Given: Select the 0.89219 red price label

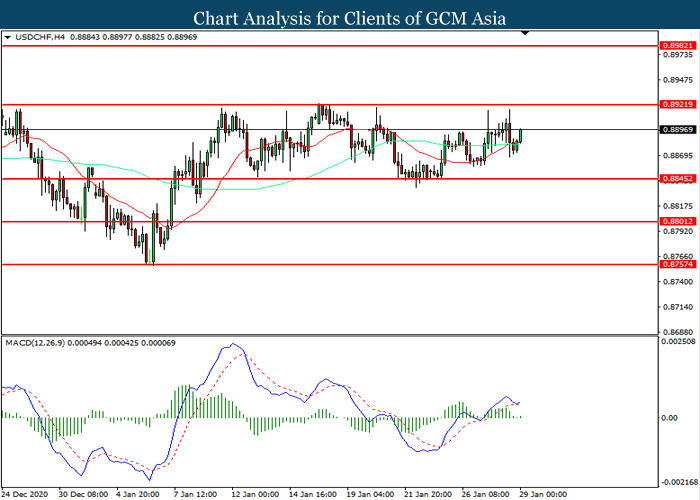Looking at the screenshot, I should (x=676, y=104).
